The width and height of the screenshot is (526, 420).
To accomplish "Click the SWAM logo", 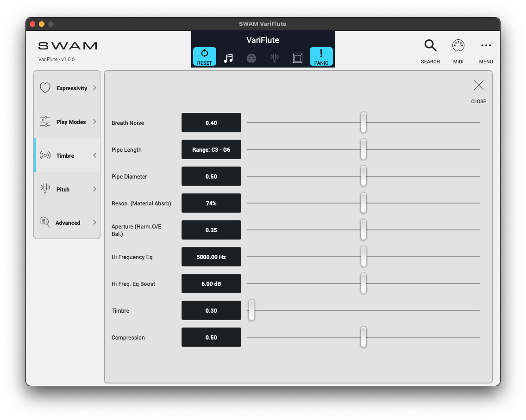I will pos(68,46).
